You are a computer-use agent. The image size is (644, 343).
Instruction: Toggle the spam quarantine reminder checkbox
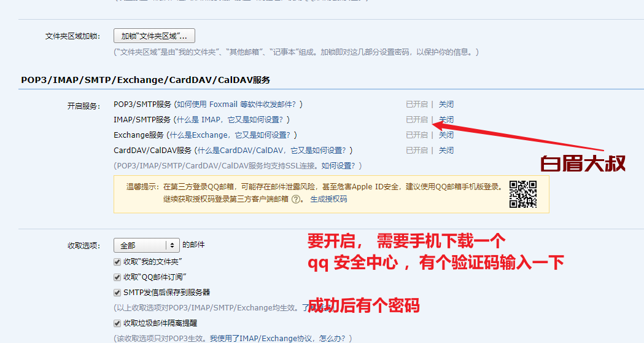(x=117, y=323)
